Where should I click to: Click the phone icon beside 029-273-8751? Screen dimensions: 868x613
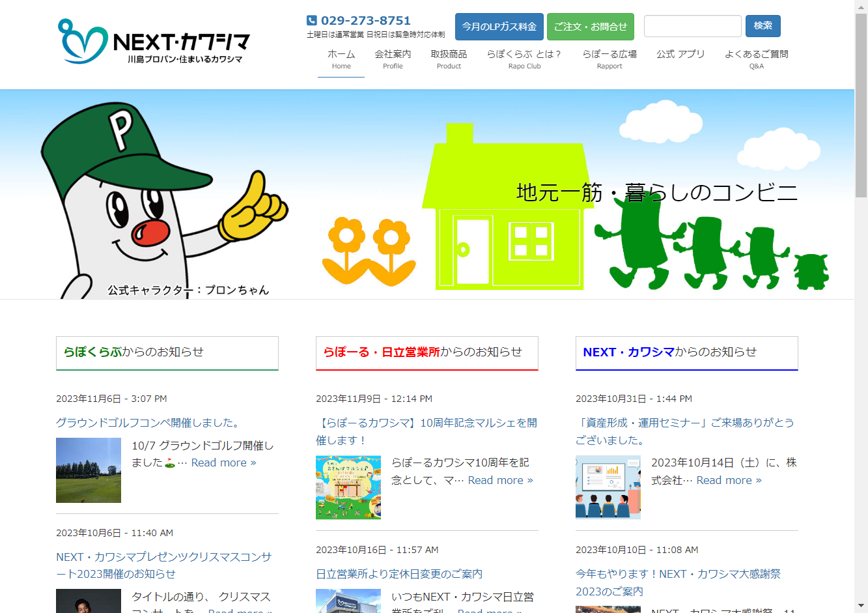312,20
